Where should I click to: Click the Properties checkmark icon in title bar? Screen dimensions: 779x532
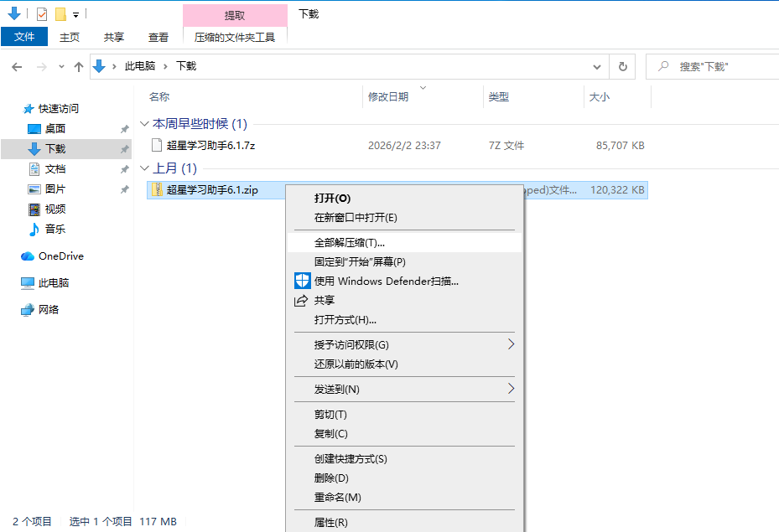click(42, 14)
